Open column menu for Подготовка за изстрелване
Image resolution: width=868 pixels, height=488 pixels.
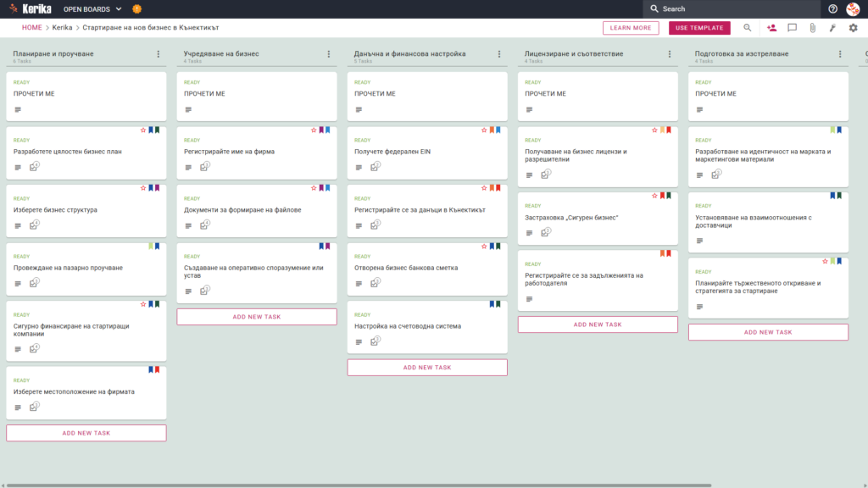pos(840,54)
